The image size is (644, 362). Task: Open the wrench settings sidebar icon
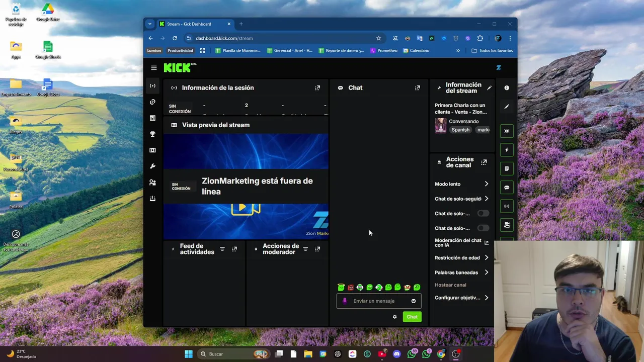[x=152, y=166]
